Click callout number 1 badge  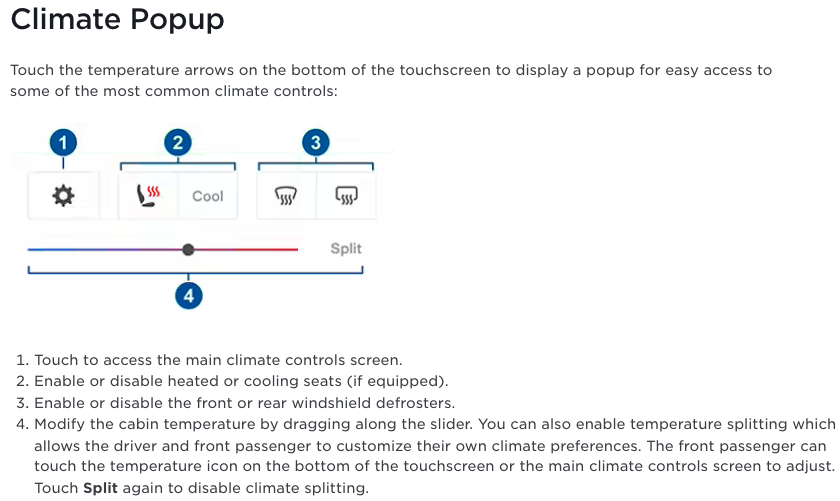pyautogui.click(x=63, y=143)
